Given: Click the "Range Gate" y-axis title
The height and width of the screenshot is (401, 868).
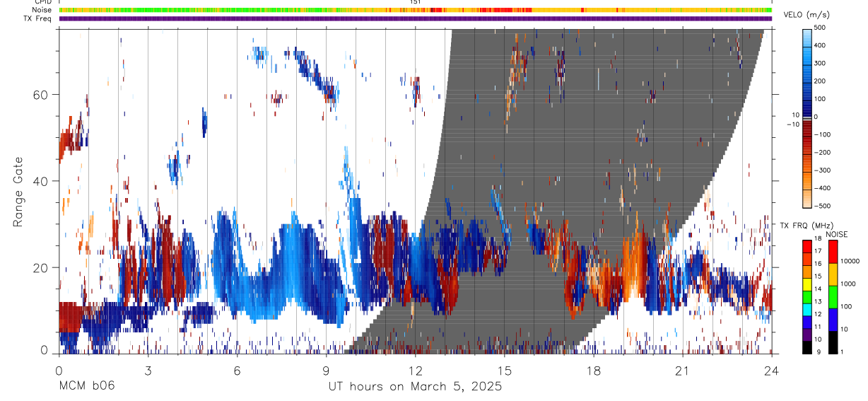Looking at the screenshot, I should 19,192.
